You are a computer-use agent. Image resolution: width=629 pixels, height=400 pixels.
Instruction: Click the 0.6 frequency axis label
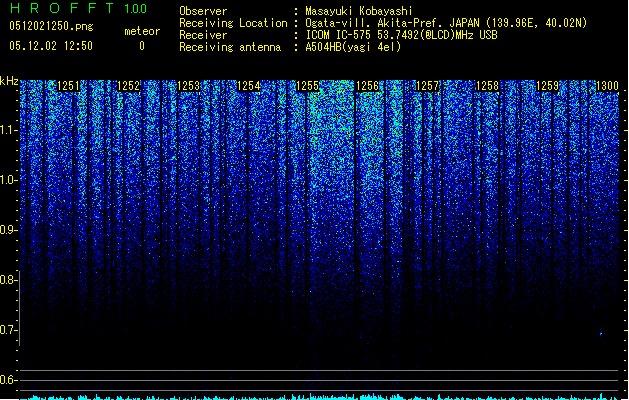9,380
